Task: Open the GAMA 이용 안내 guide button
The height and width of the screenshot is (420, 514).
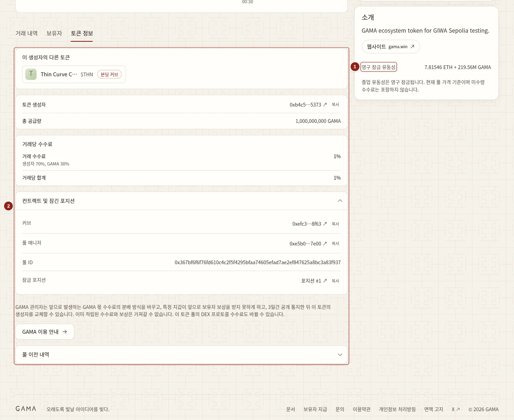Action: pos(45,332)
